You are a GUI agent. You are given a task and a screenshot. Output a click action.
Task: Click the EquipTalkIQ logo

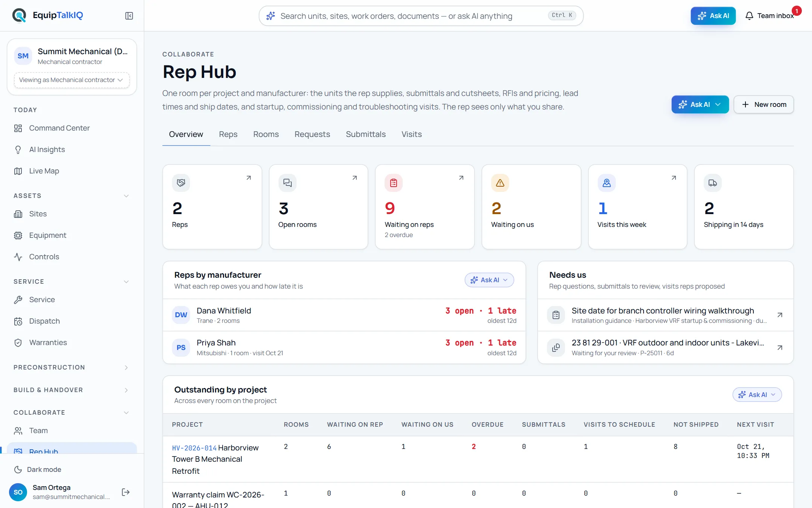[x=48, y=15]
